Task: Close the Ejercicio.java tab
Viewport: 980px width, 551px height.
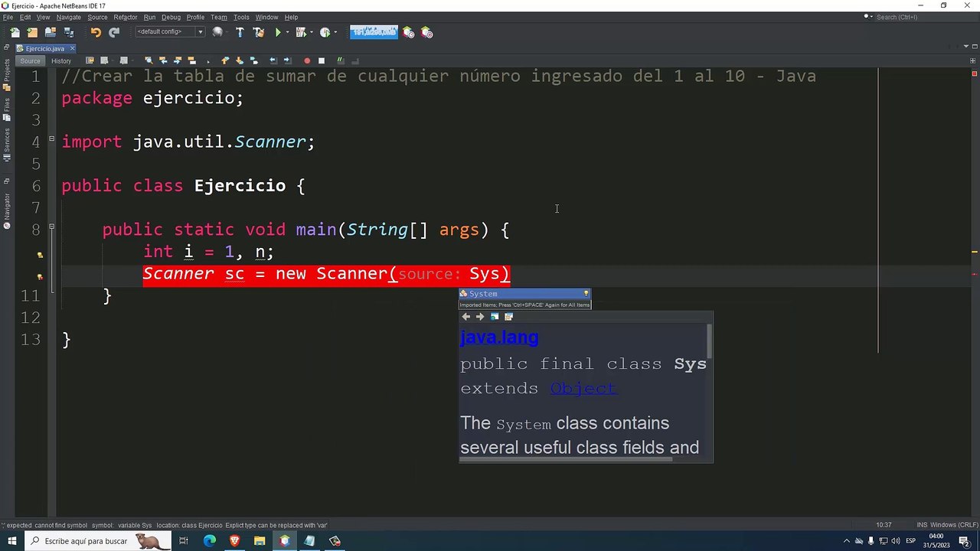Action: click(72, 48)
